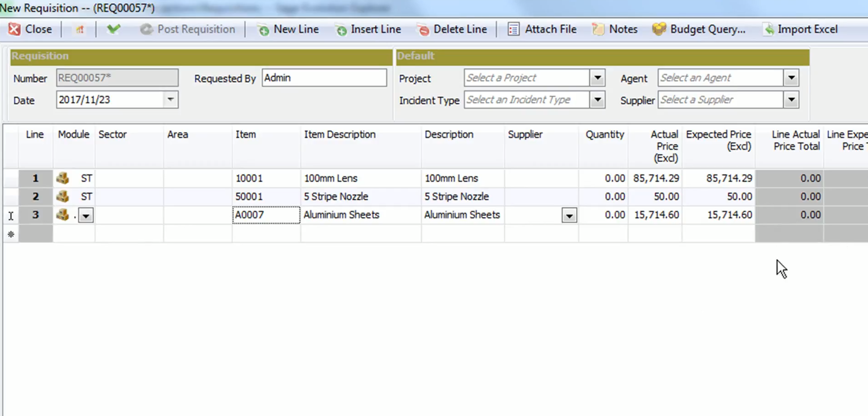Open Budget Query from the toolbar
Viewport: 868px width, 416px height.
click(658, 29)
